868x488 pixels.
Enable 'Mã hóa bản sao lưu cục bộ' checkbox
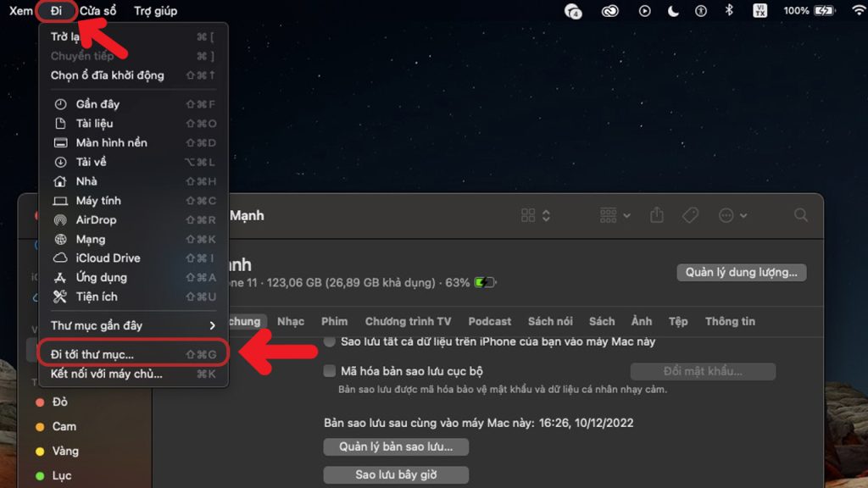click(x=330, y=371)
